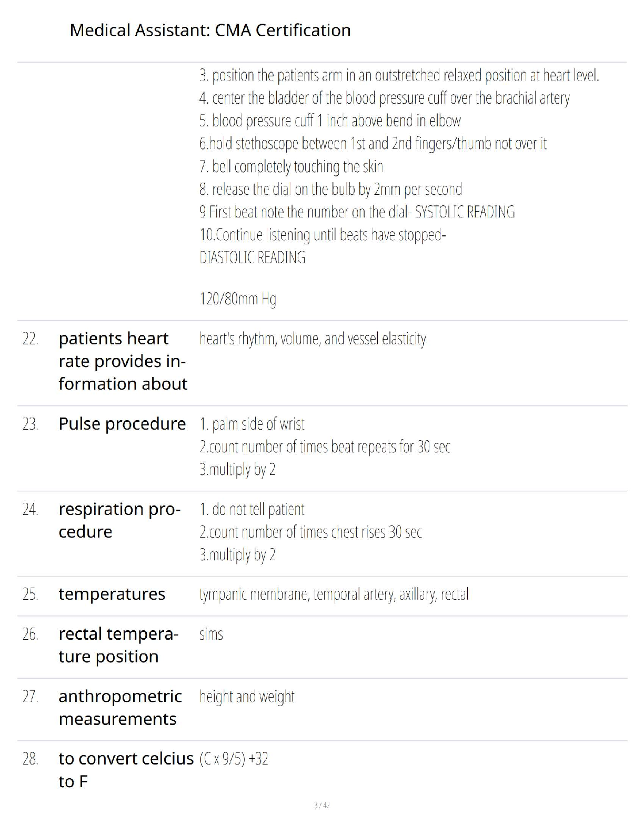
Task: Click the 'heart's rhythm, volume, and vessel elasticity' definition
Action: (x=313, y=339)
